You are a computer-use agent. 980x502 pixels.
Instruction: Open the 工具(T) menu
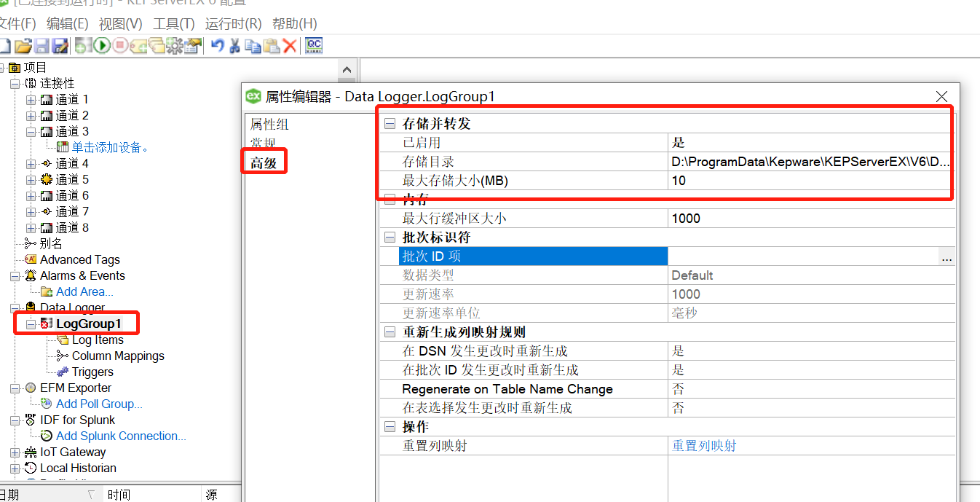(174, 24)
